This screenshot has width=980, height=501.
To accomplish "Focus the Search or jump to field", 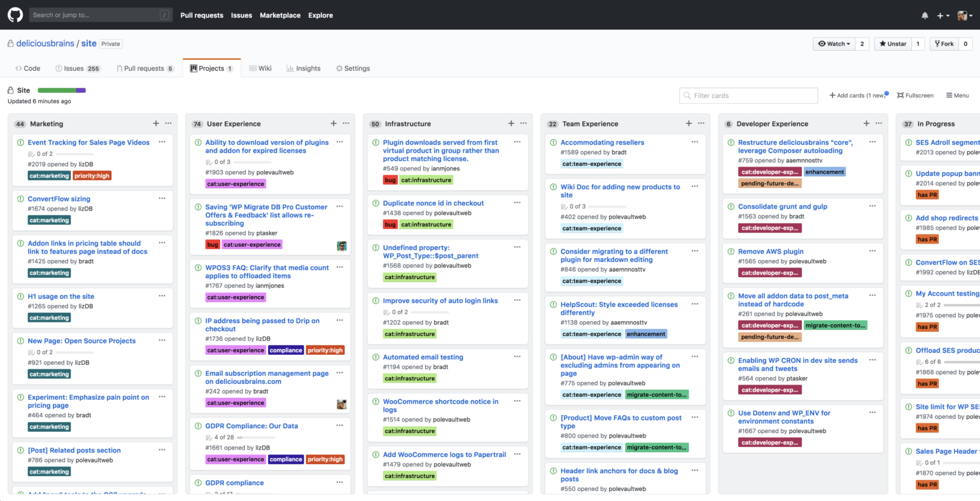I will click(101, 15).
